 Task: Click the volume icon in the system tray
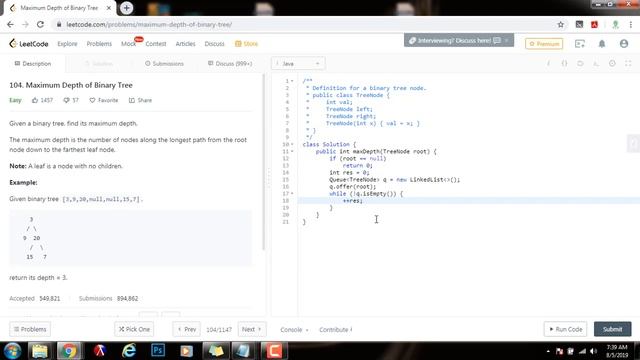(593, 351)
